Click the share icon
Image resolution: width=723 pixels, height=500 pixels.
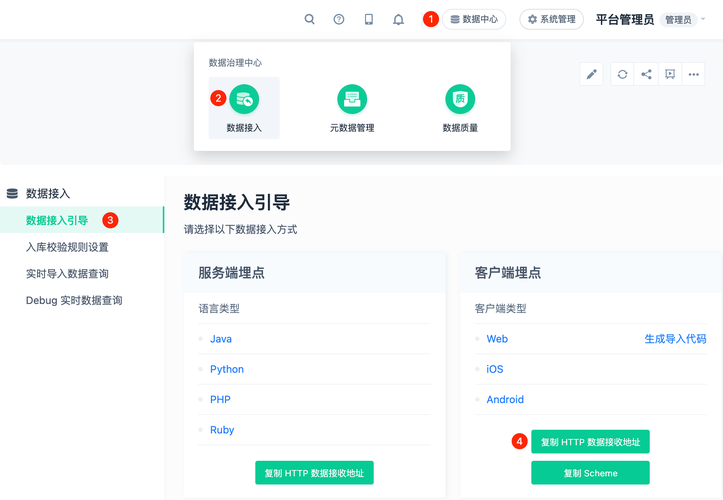click(x=646, y=74)
